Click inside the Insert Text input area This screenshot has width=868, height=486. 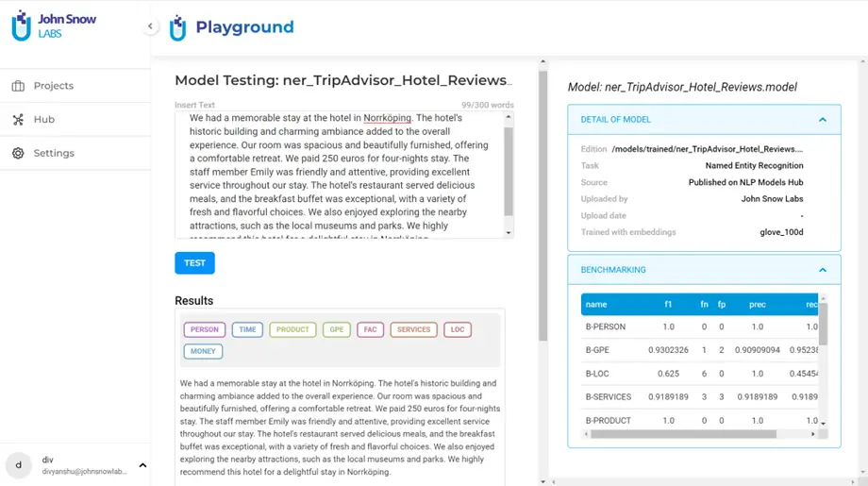(x=340, y=175)
